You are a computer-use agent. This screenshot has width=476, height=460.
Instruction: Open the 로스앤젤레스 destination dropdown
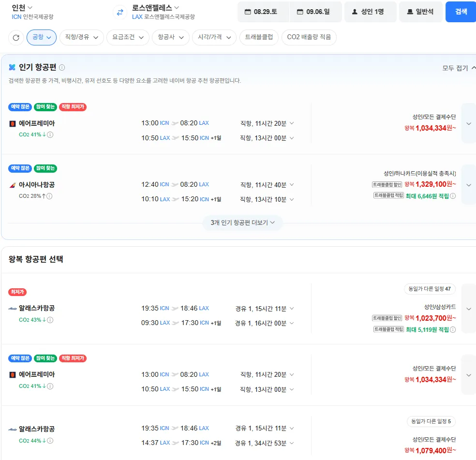click(155, 8)
